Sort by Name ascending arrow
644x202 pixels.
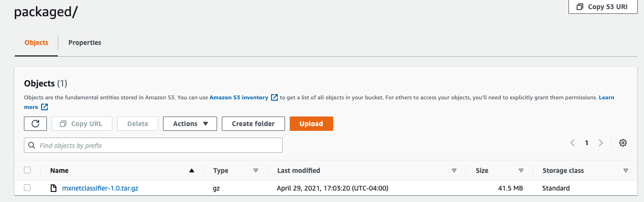[x=192, y=170]
